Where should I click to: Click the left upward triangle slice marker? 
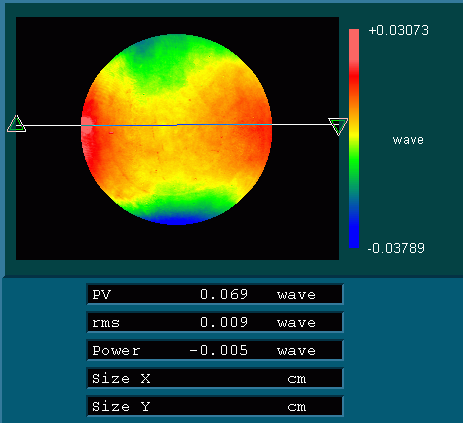[x=16, y=124]
